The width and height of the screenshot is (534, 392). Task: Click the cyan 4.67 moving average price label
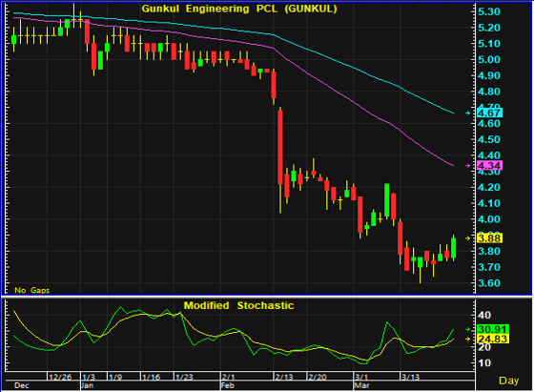tap(489, 113)
